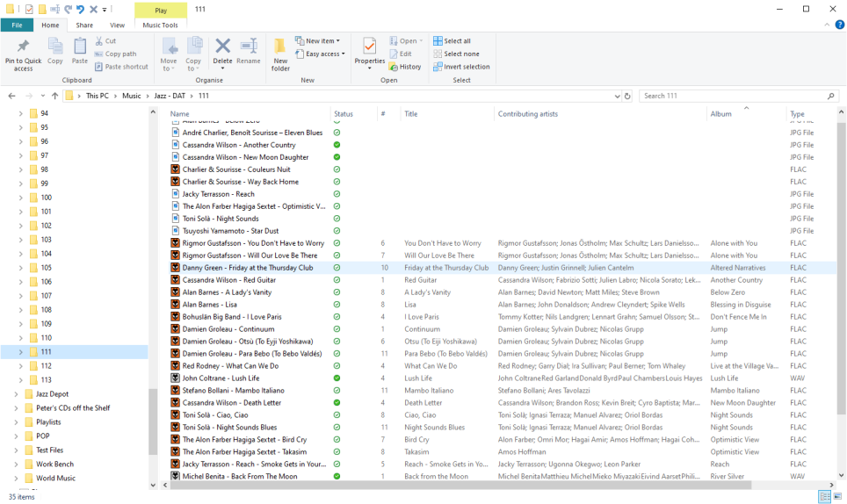Click Invert selection

pyautogui.click(x=462, y=67)
